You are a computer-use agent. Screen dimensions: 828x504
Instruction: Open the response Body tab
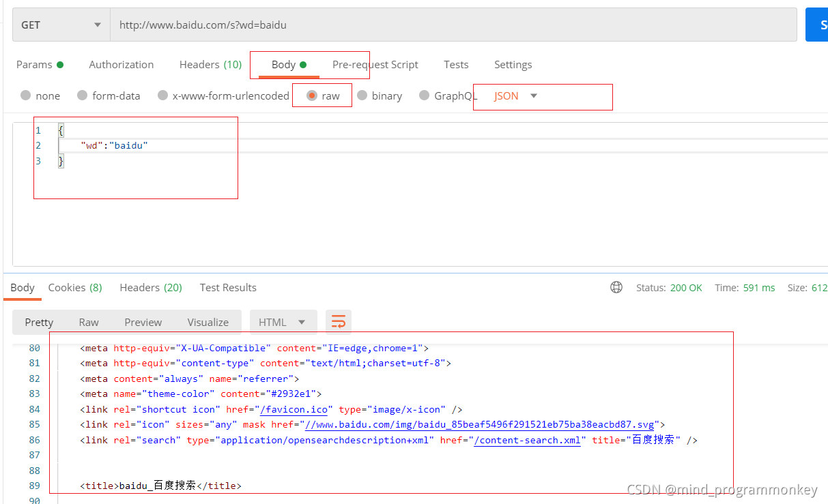click(23, 288)
